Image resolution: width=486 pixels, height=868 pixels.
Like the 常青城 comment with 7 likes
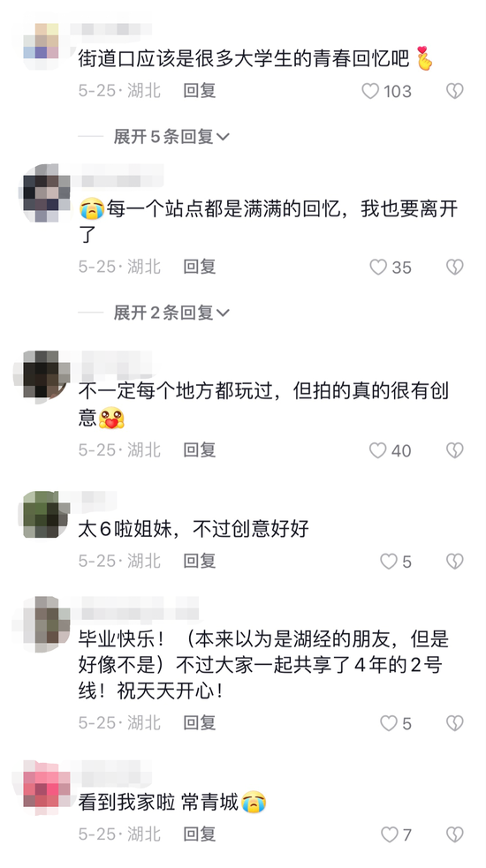tap(390, 834)
